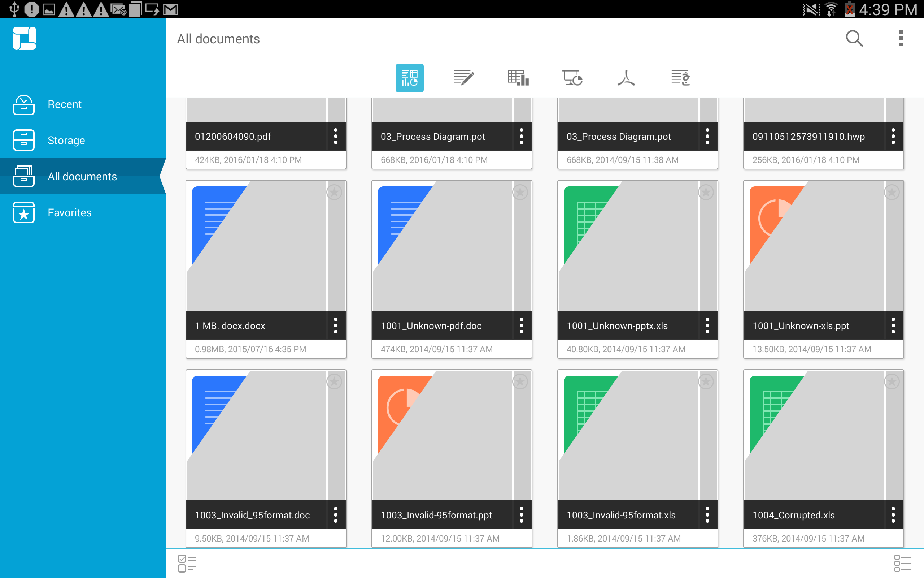Filter by text/HWP documents tab
The width and height of the screenshot is (924, 578).
coord(680,78)
